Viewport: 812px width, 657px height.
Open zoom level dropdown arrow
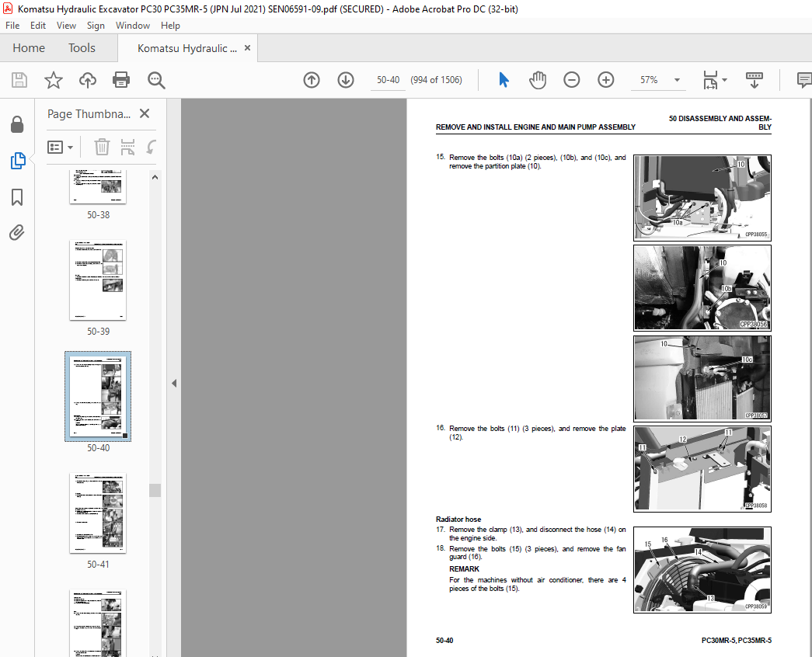(677, 80)
